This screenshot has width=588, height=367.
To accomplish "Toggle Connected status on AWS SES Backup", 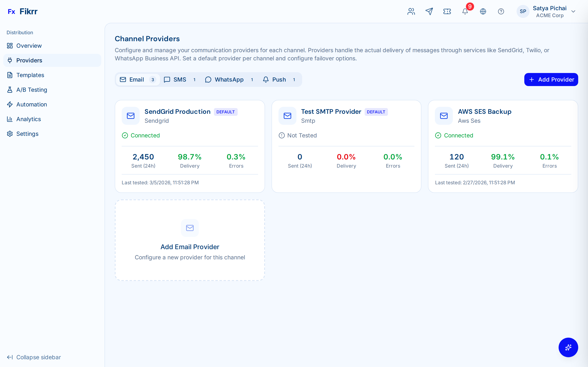I will point(454,135).
